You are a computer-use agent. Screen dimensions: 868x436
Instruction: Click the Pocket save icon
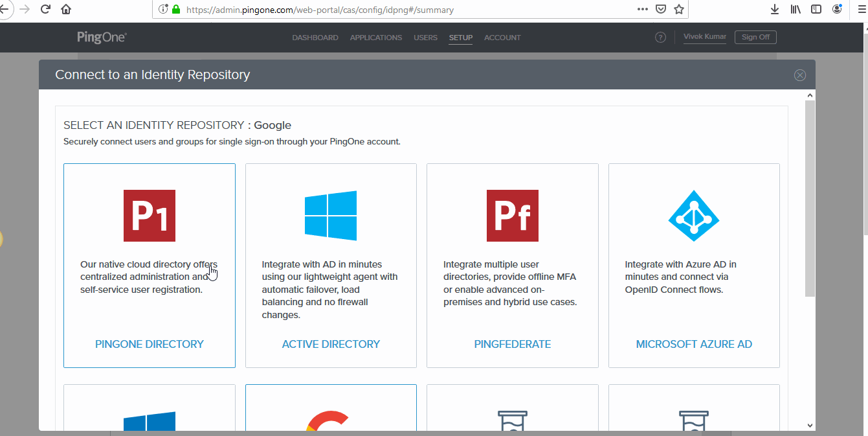(x=660, y=10)
